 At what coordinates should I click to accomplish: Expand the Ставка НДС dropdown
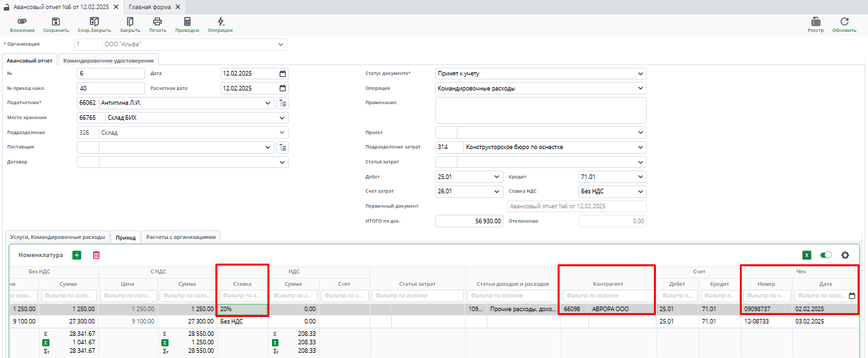pos(640,192)
